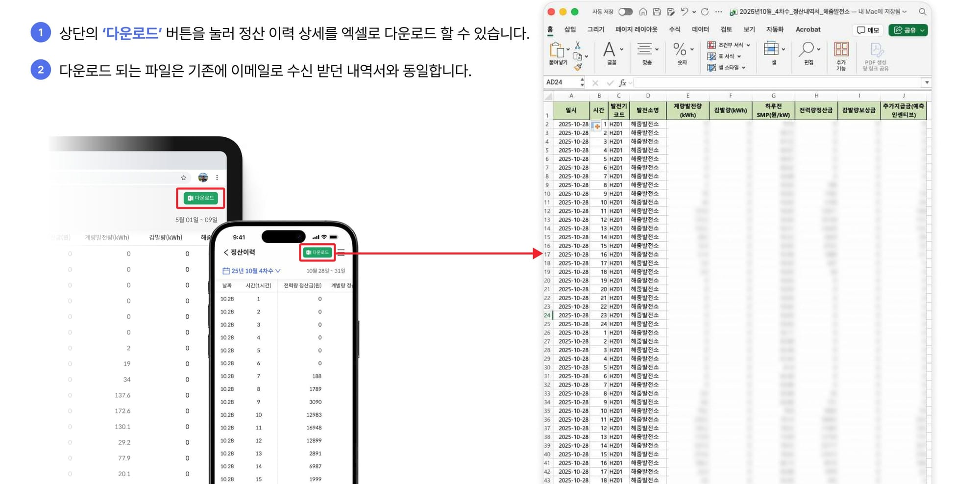Click the Save floppy disk icon

point(657,12)
